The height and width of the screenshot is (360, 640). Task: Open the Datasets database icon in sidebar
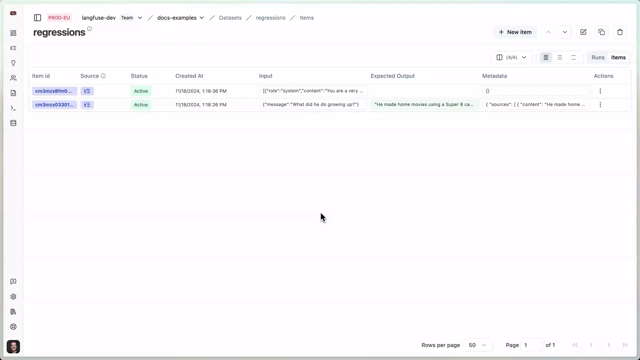13,123
